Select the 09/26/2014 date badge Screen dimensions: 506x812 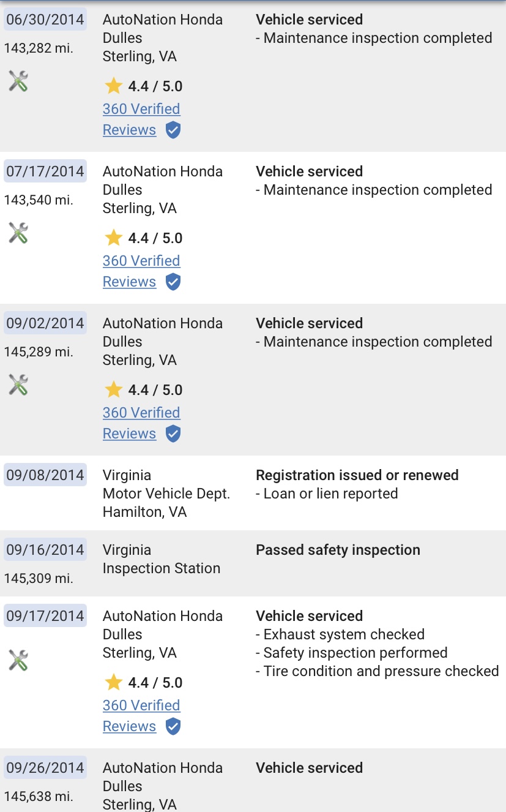click(45, 767)
